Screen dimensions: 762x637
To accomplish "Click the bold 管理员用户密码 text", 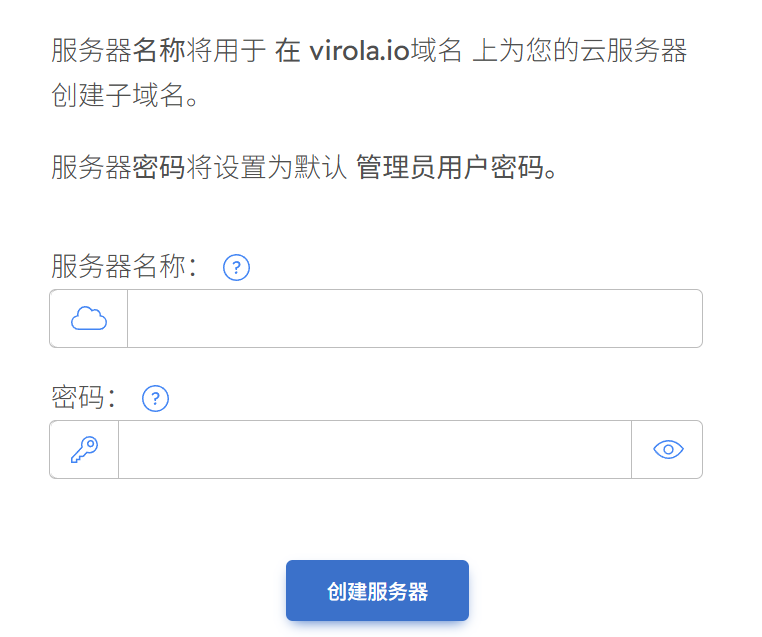I will pos(449,167).
